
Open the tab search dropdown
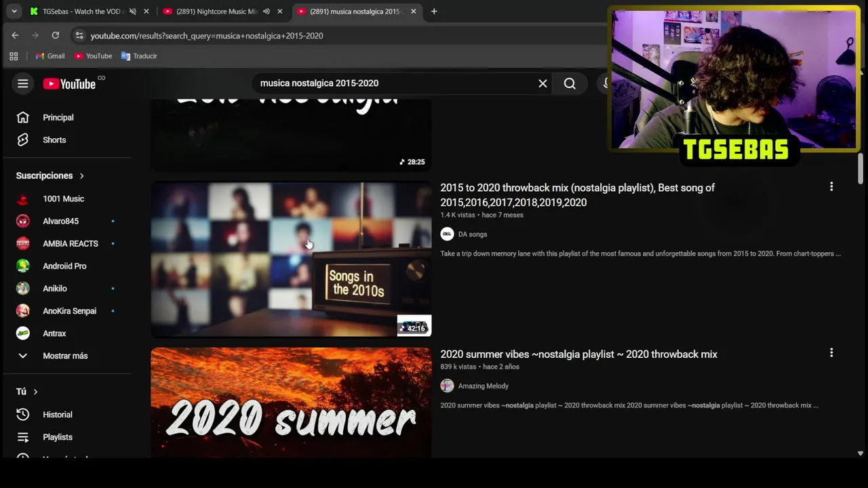click(x=14, y=12)
